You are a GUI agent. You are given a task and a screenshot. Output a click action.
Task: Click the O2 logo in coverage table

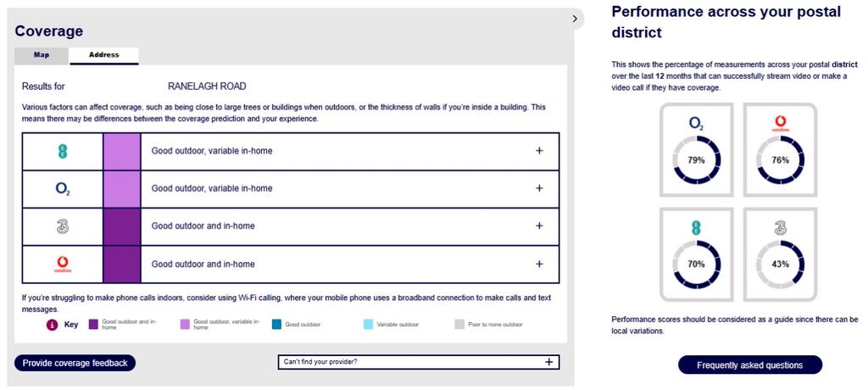pyautogui.click(x=63, y=189)
